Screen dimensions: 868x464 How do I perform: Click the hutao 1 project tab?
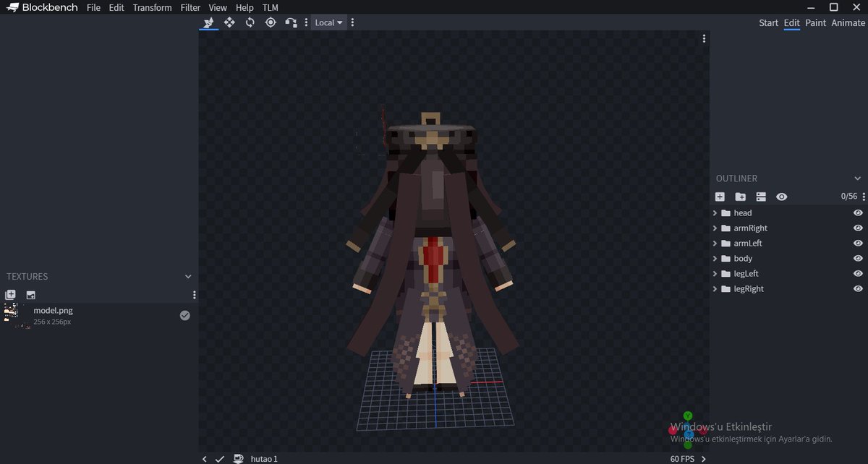pyautogui.click(x=264, y=459)
